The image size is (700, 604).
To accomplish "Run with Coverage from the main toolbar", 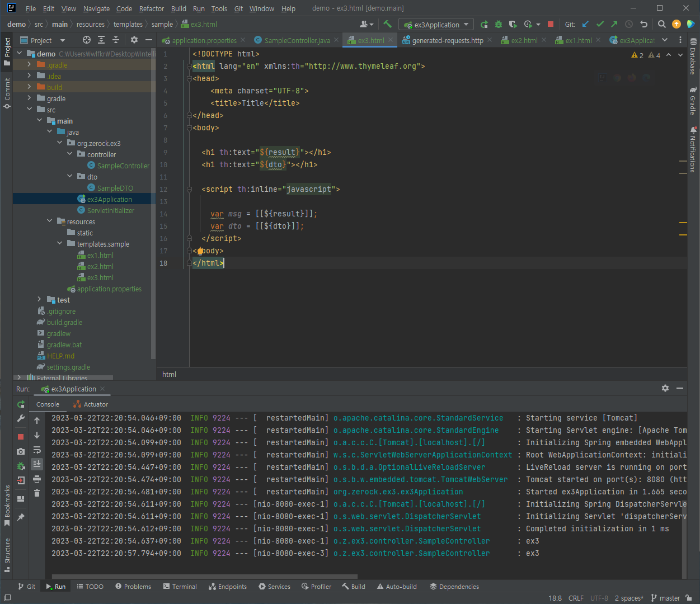I will pyautogui.click(x=513, y=24).
